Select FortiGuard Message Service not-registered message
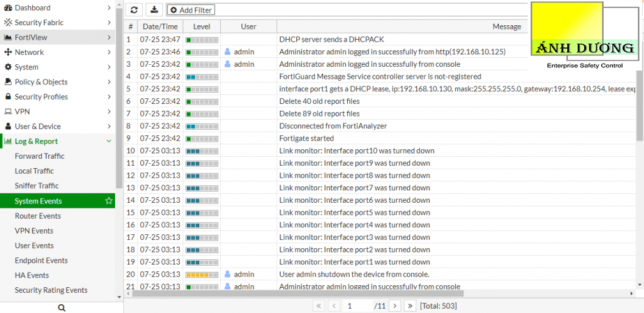The height and width of the screenshot is (313, 644). click(380, 76)
